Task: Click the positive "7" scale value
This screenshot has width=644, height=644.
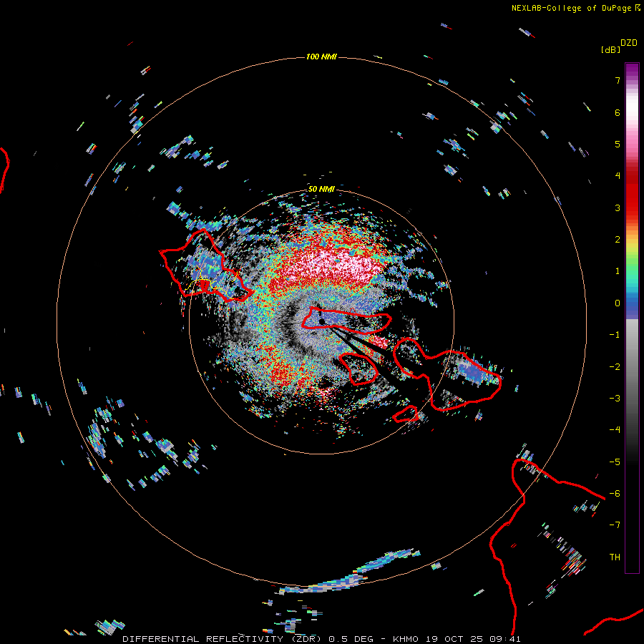Action: [x=618, y=80]
